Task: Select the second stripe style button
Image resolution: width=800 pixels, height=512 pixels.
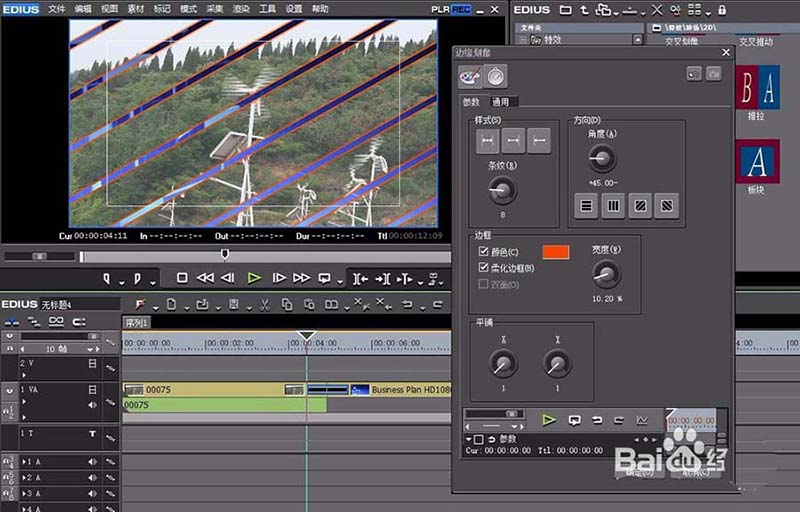Action: tap(513, 141)
